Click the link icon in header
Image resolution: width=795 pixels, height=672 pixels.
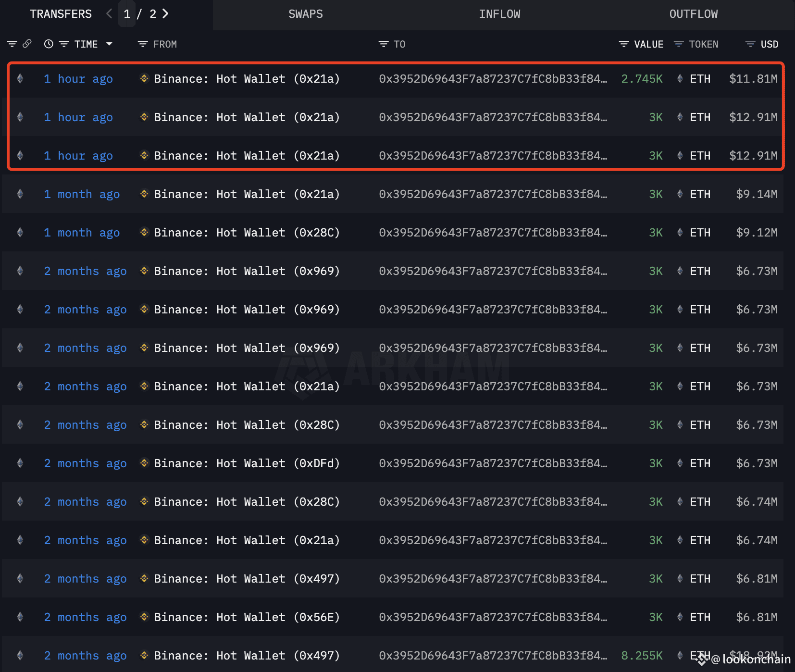click(x=27, y=44)
